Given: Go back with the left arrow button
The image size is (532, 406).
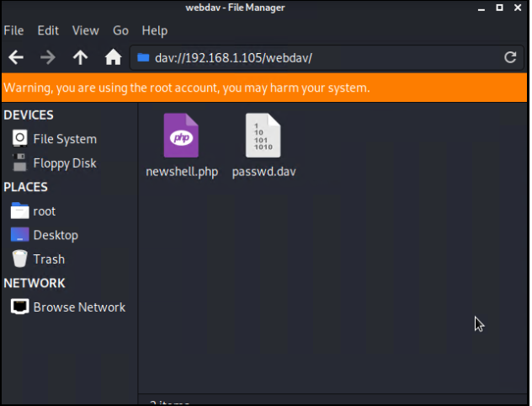Looking at the screenshot, I should coord(16,57).
